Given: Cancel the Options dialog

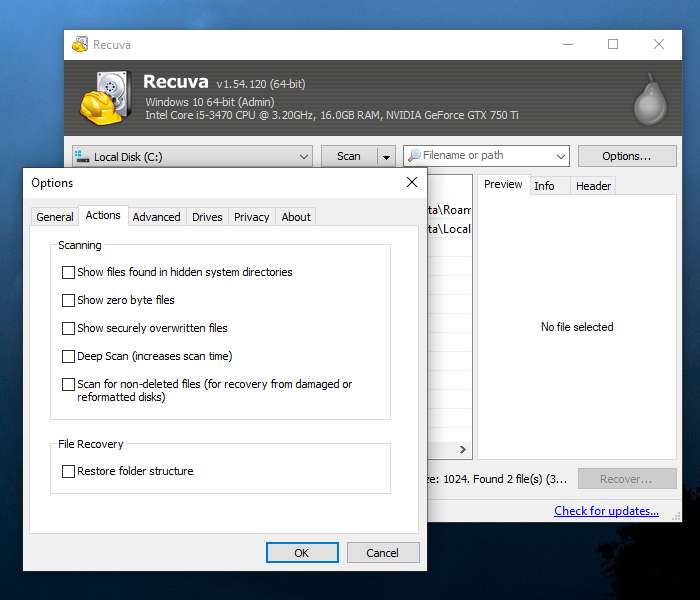Looking at the screenshot, I should click(x=383, y=553).
